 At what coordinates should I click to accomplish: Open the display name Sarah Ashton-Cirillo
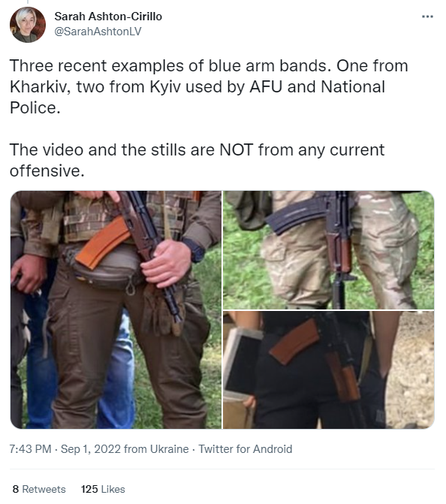[108, 17]
